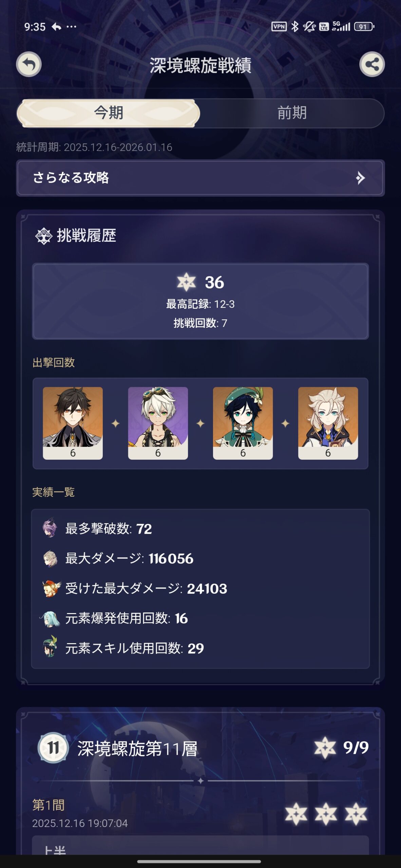
Task: Switch to the 前期 tab
Action: [x=292, y=113]
